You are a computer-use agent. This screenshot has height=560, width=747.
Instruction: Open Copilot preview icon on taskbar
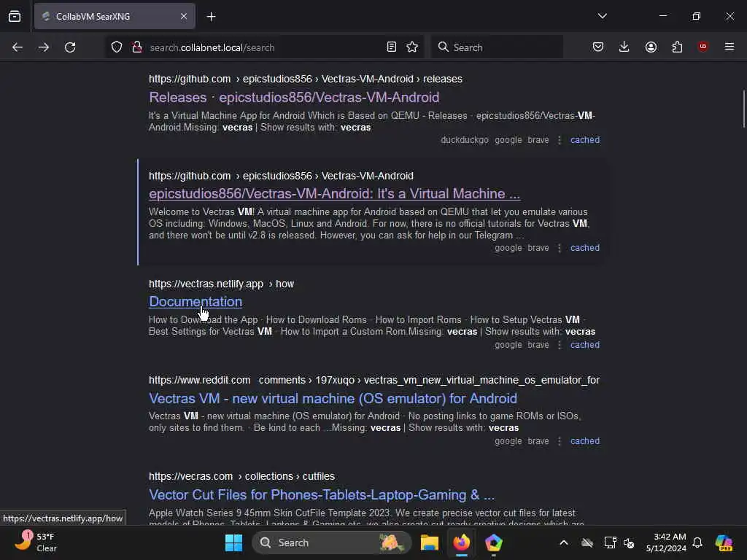click(x=724, y=542)
